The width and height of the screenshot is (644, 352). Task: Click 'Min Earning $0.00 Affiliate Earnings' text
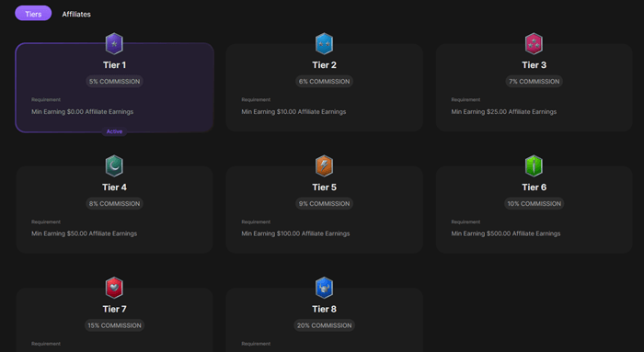pos(82,111)
